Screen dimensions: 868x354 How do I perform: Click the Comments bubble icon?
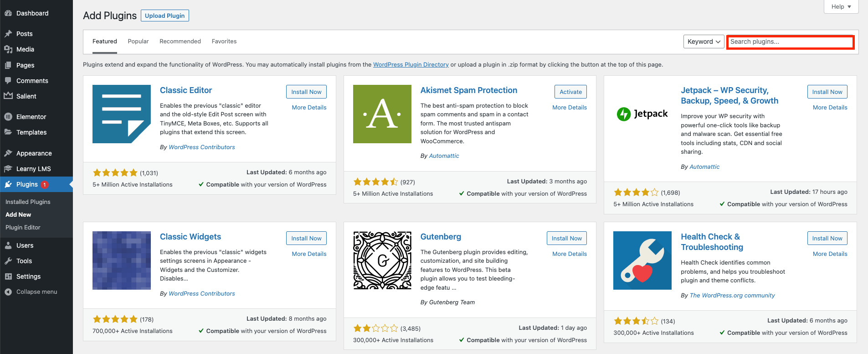(8, 81)
